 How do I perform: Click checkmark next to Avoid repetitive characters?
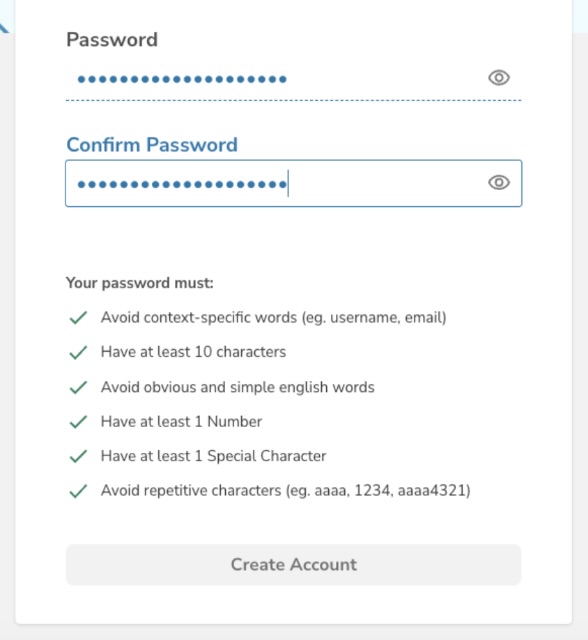coord(78,491)
